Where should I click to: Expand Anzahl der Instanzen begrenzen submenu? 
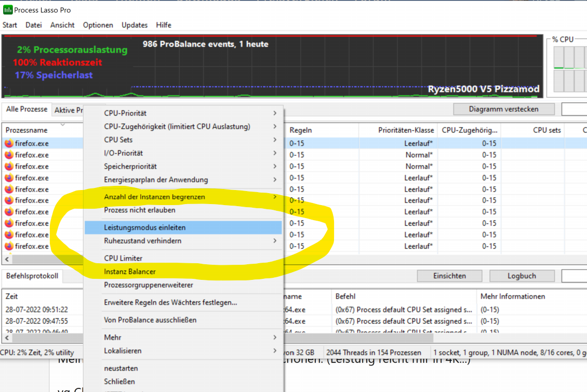point(183,197)
